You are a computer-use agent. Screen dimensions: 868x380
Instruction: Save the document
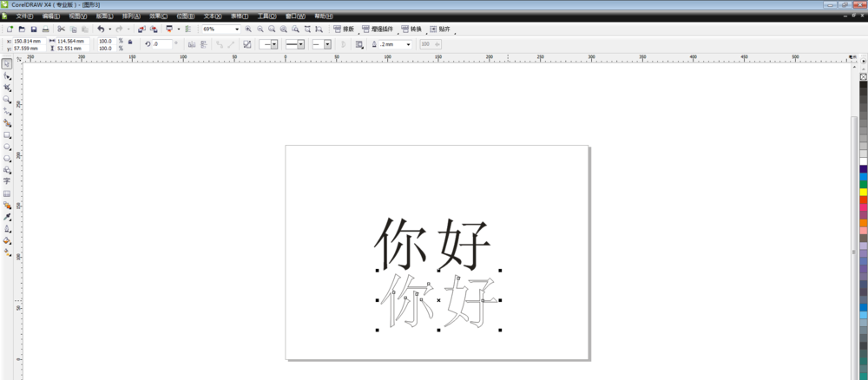click(34, 29)
